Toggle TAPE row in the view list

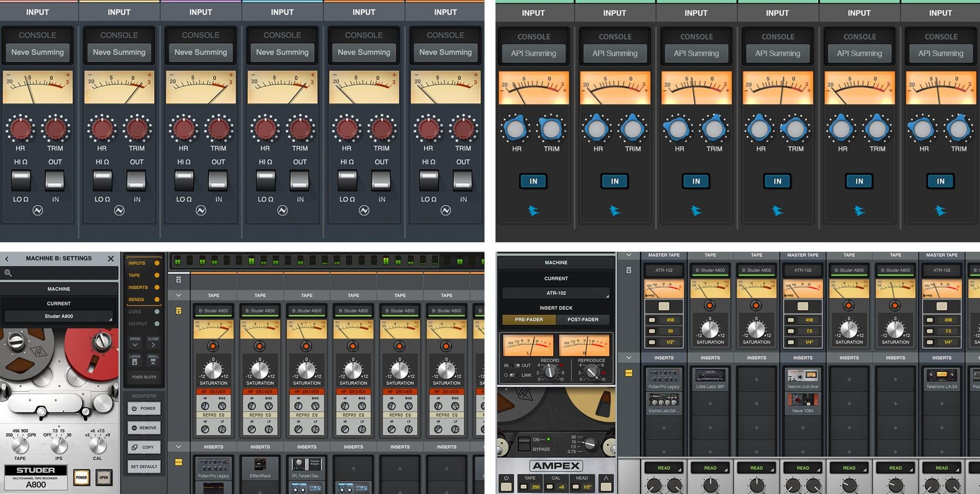[x=144, y=275]
